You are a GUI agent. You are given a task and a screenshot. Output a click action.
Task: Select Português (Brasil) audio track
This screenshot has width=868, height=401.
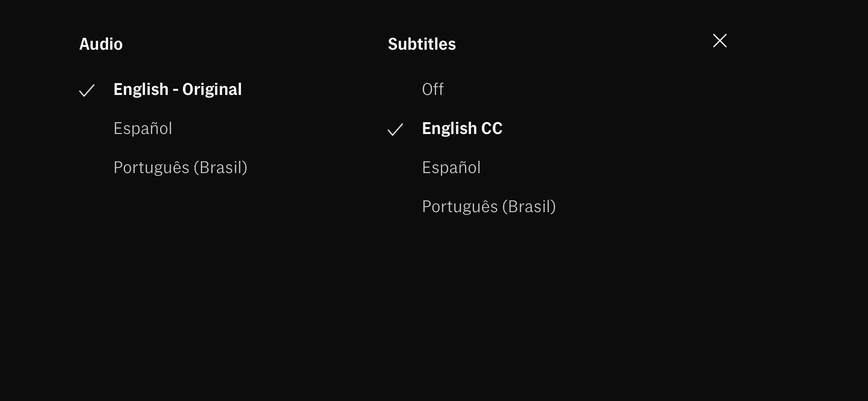[x=181, y=168]
